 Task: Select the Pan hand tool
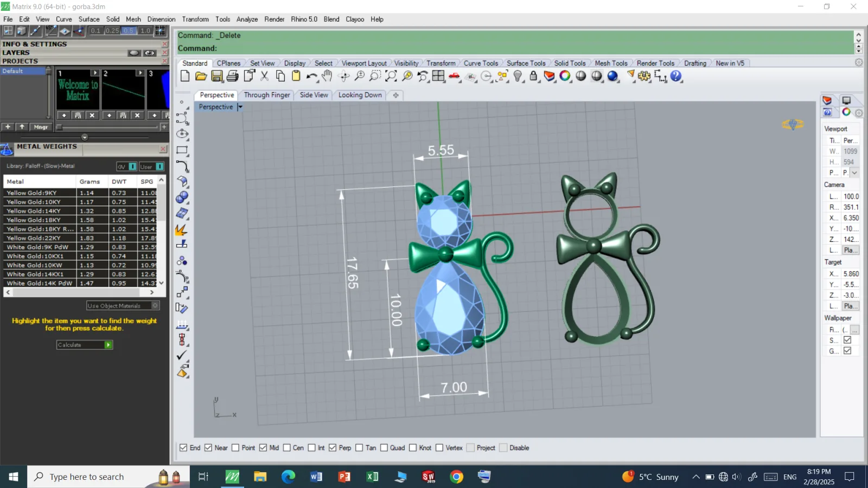(327, 76)
